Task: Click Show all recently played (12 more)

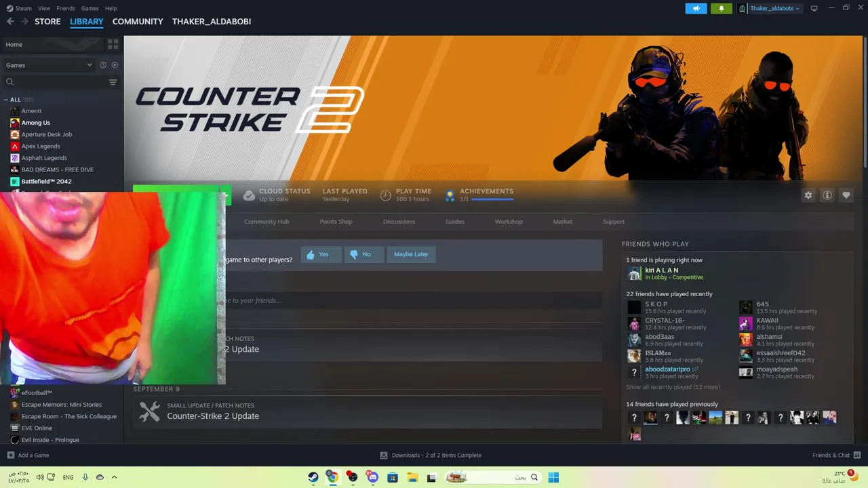Action: 673,387
